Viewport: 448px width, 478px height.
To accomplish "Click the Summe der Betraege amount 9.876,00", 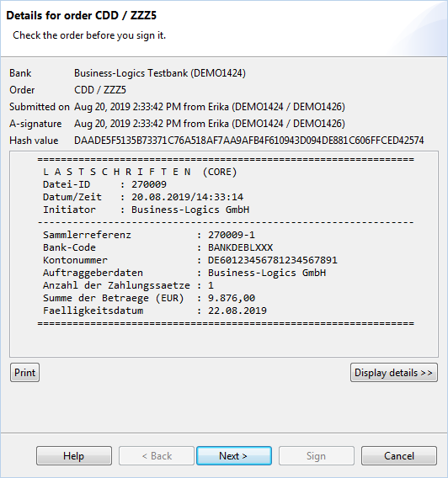I will click(x=232, y=298).
